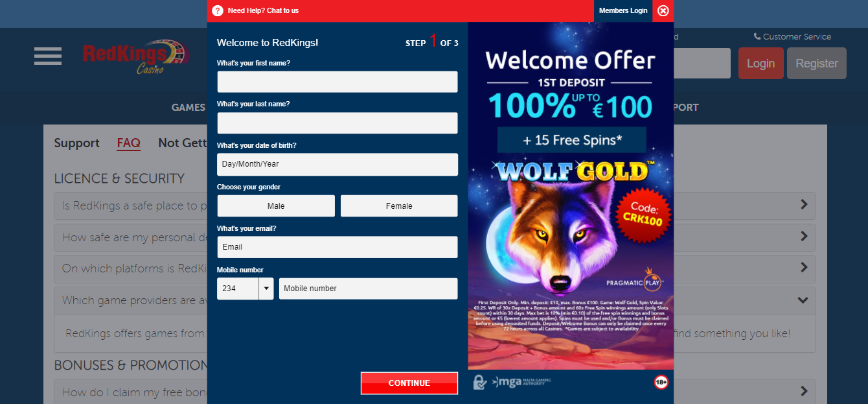Screen dimensions: 868x404
Task: Click the RedKings Casino logo
Action: click(x=135, y=56)
